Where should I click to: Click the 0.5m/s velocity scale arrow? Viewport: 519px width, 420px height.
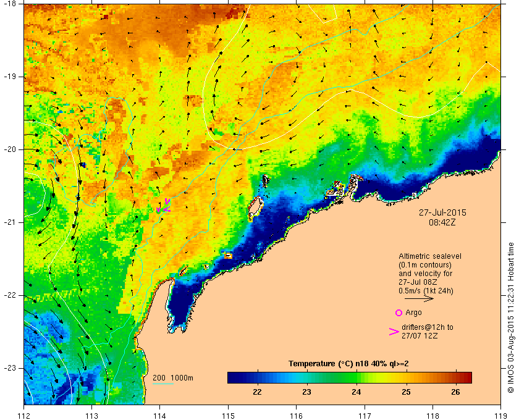pyautogui.click(x=419, y=298)
